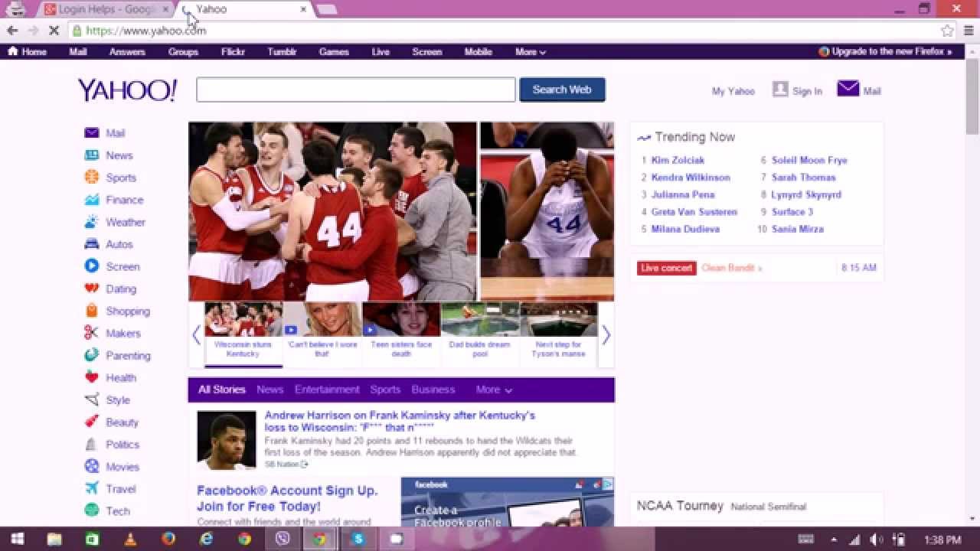Open the Mail envelope icon in left sidebar
The width and height of the screenshot is (980, 551).
[91, 132]
